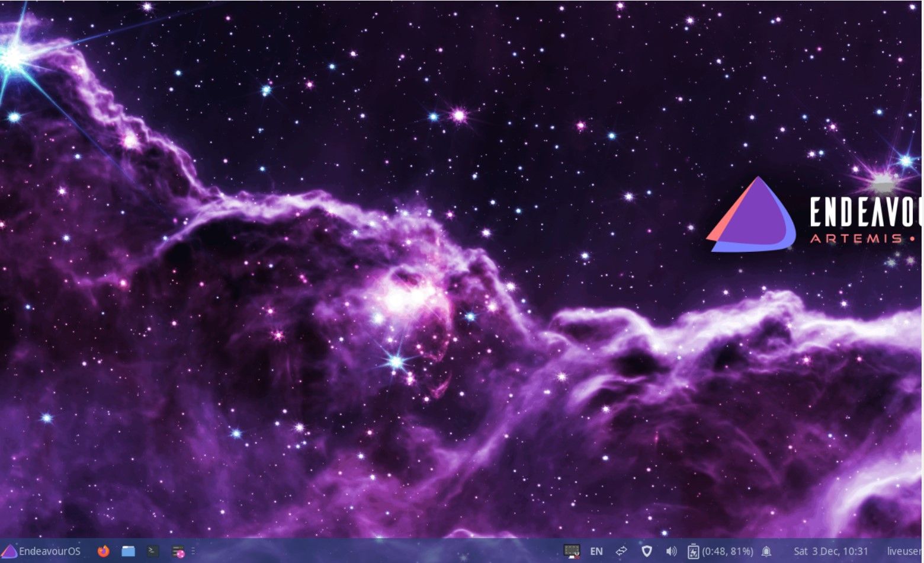Open the battery power manager icon
Image resolution: width=924 pixels, height=563 pixels.
(x=693, y=551)
